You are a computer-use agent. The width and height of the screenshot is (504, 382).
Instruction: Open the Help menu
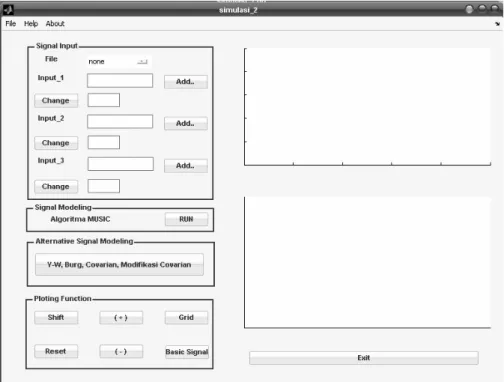(x=31, y=24)
